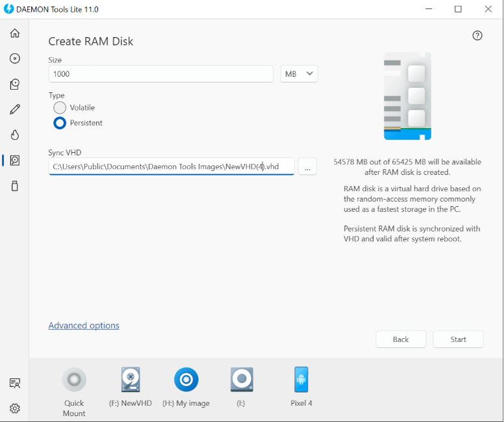Open the Images disc icon in sidebar

pyautogui.click(x=15, y=59)
